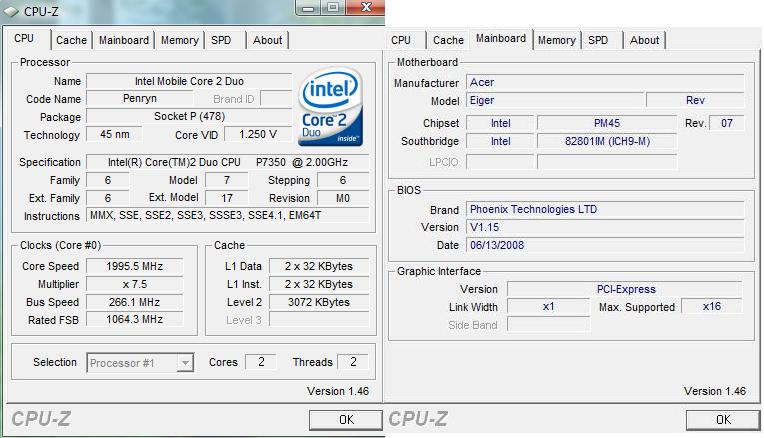Click Revision value M0
This screenshot has height=438, width=764.
[x=343, y=198]
